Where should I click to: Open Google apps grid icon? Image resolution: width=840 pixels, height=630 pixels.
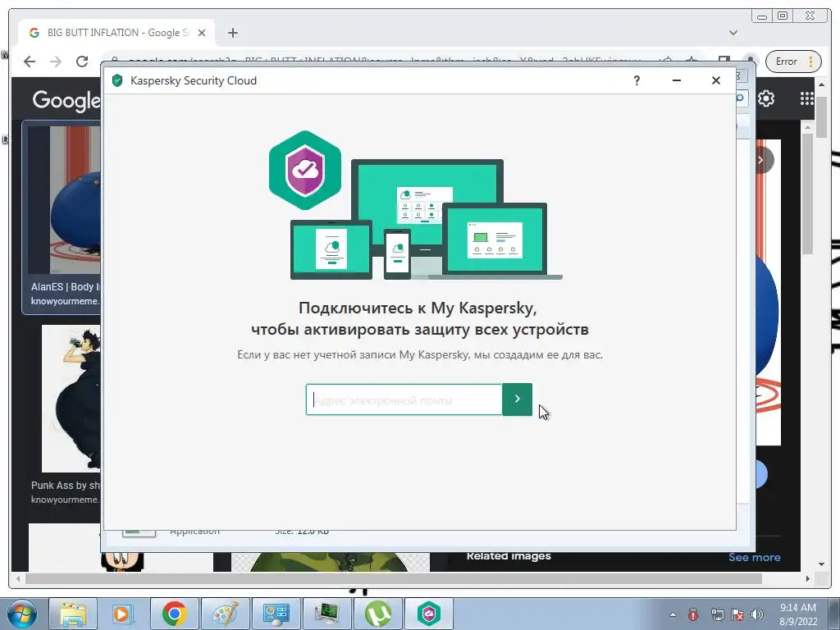point(806,98)
